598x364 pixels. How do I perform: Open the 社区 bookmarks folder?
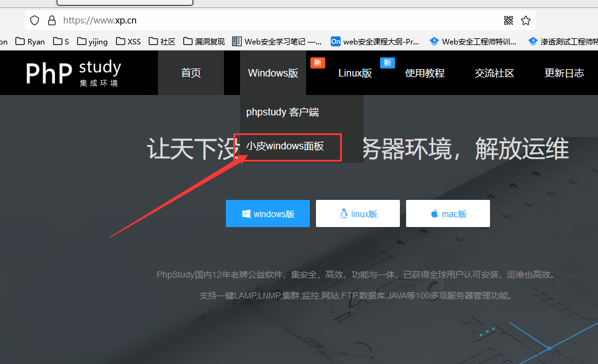pos(162,41)
